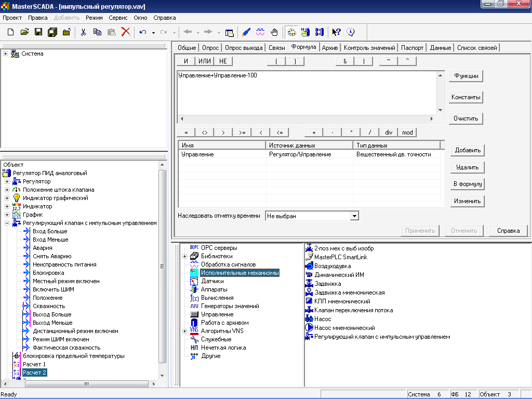Click the Очистить button
532x399 pixels.
466,118
